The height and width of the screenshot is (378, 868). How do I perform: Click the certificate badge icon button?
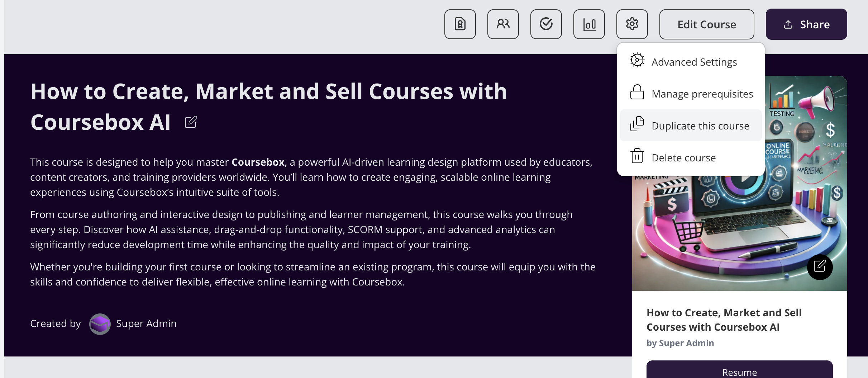click(460, 24)
